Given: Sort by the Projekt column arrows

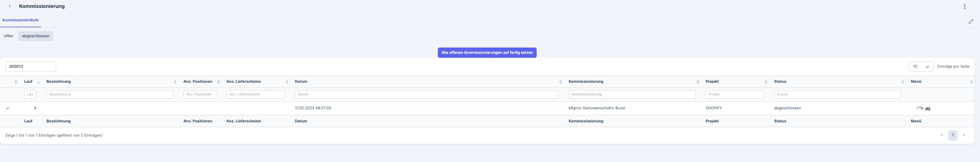Looking at the screenshot, I should tap(766, 82).
